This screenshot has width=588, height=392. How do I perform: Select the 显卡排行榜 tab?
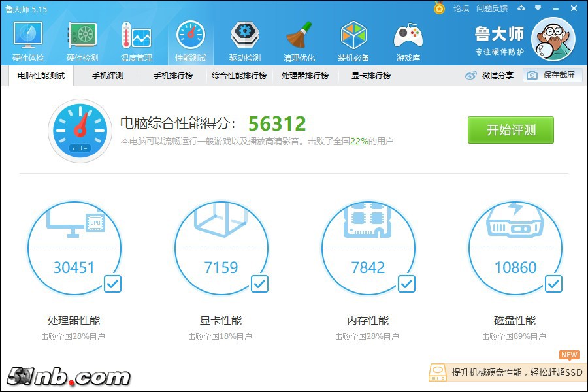370,76
